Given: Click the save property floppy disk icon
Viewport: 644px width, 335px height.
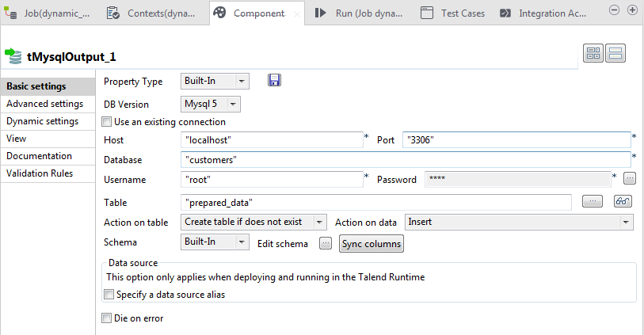Looking at the screenshot, I should pos(275,80).
